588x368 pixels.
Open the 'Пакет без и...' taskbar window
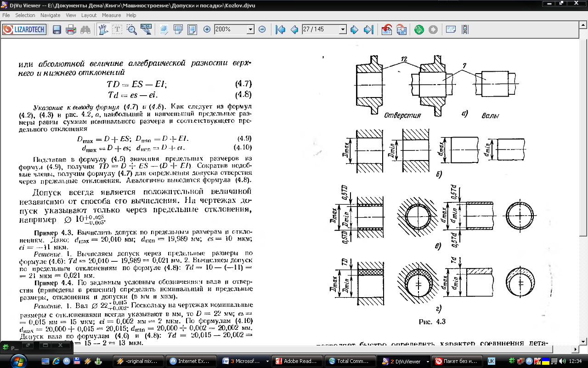point(458,361)
